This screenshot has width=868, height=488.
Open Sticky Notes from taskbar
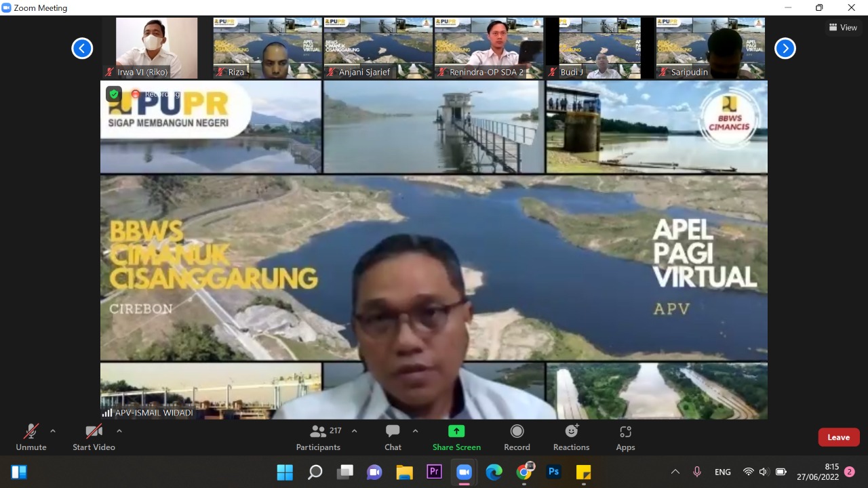click(x=583, y=472)
